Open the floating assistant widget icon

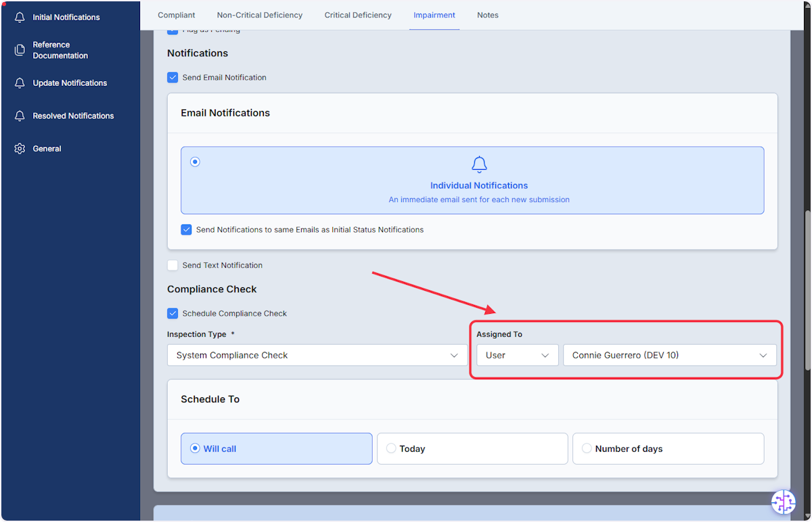point(784,502)
